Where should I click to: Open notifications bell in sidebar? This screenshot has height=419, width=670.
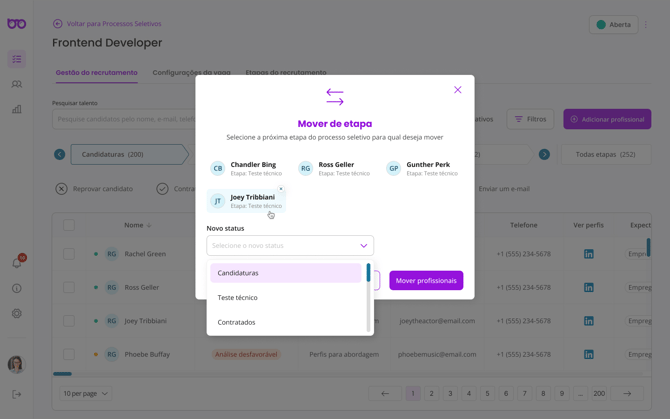tap(17, 263)
